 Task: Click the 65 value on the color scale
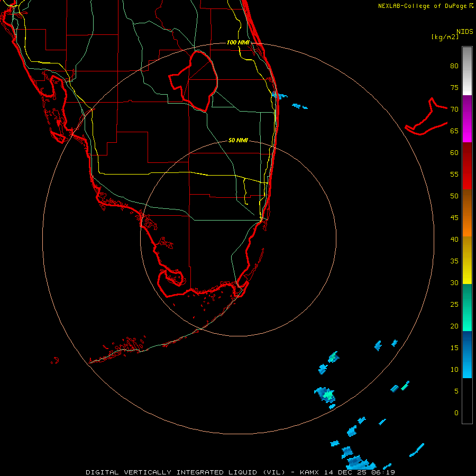click(x=454, y=131)
